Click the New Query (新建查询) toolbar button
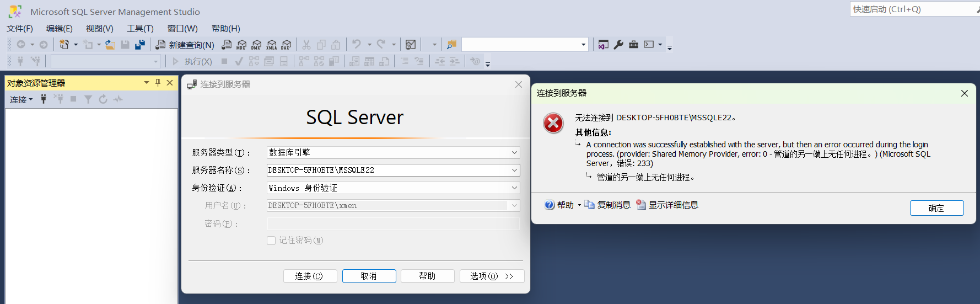This screenshot has height=304, width=980. click(185, 45)
